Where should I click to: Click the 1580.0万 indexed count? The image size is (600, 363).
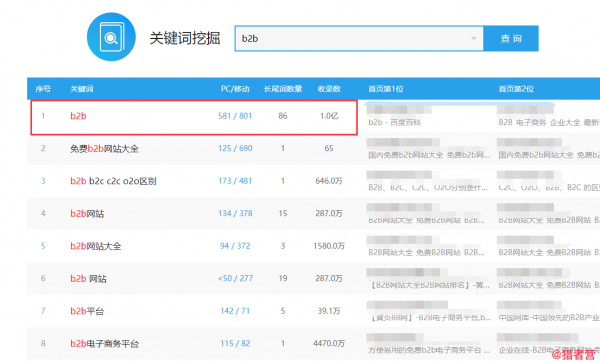329,246
